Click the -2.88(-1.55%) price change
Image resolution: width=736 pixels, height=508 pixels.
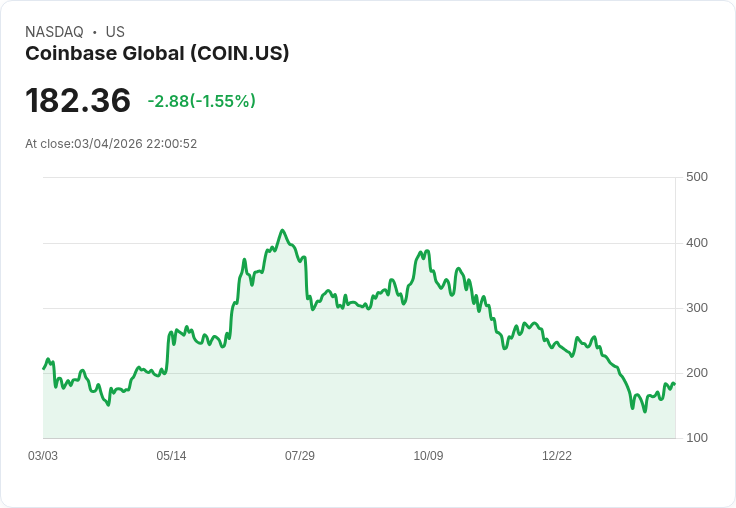point(201,101)
